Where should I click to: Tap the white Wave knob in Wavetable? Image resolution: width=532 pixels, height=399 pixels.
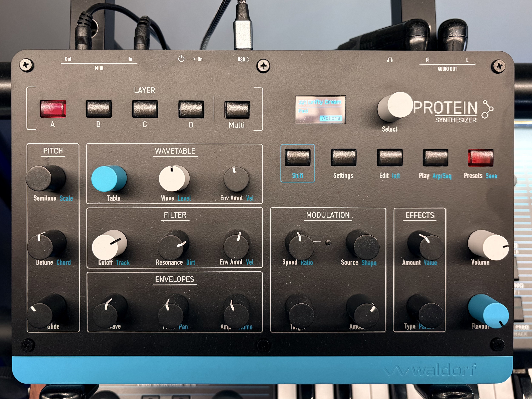[x=174, y=178]
